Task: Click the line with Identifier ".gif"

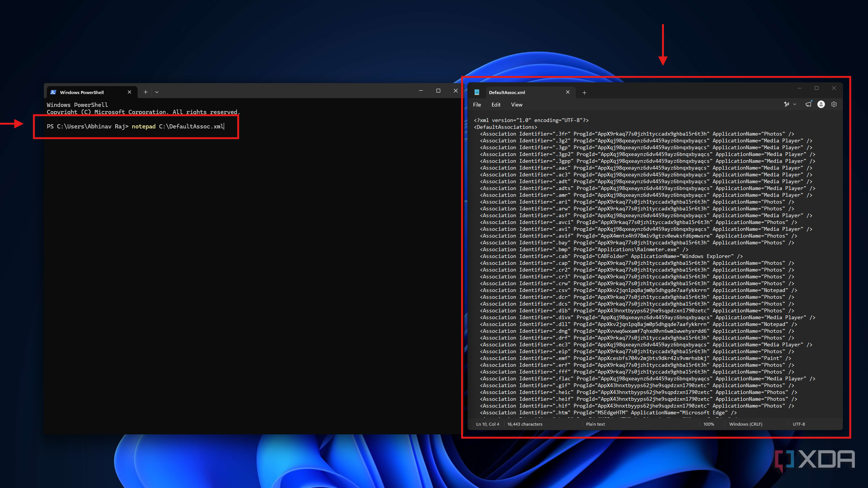Action: pos(637,386)
